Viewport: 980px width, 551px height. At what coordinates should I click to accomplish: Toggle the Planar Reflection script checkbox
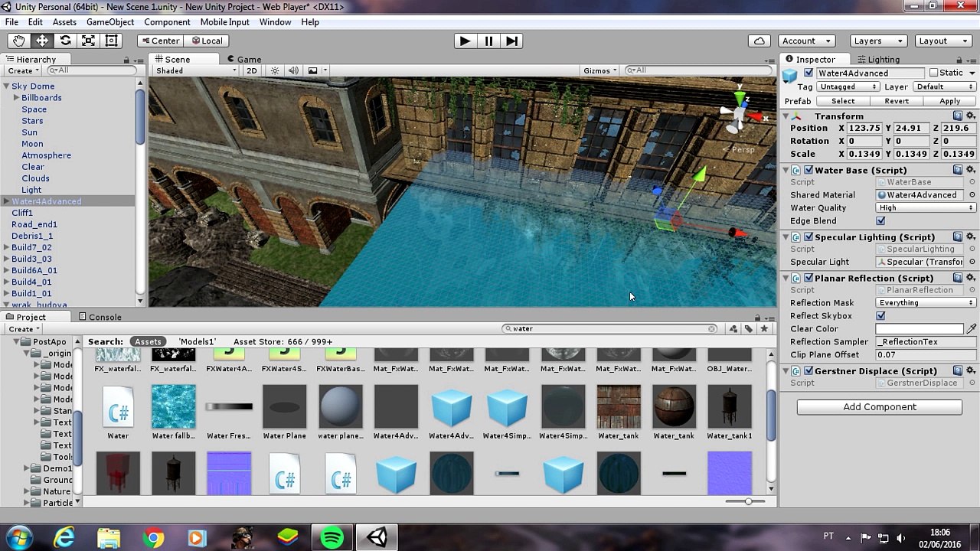coord(808,279)
